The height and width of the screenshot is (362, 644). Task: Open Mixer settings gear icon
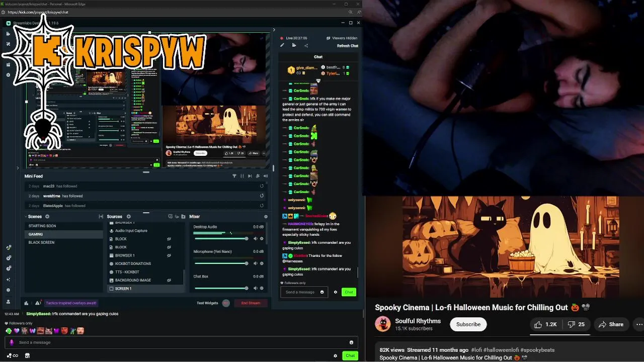coord(266,217)
